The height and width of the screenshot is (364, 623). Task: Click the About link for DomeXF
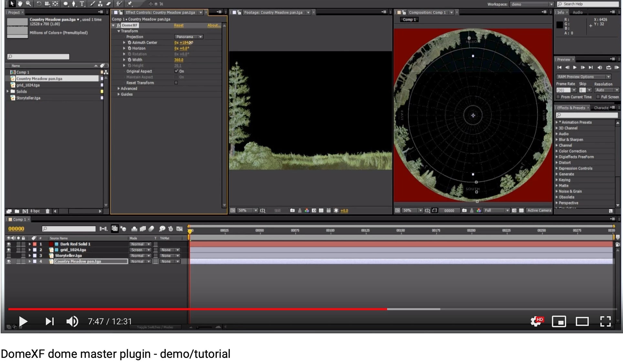tap(214, 25)
